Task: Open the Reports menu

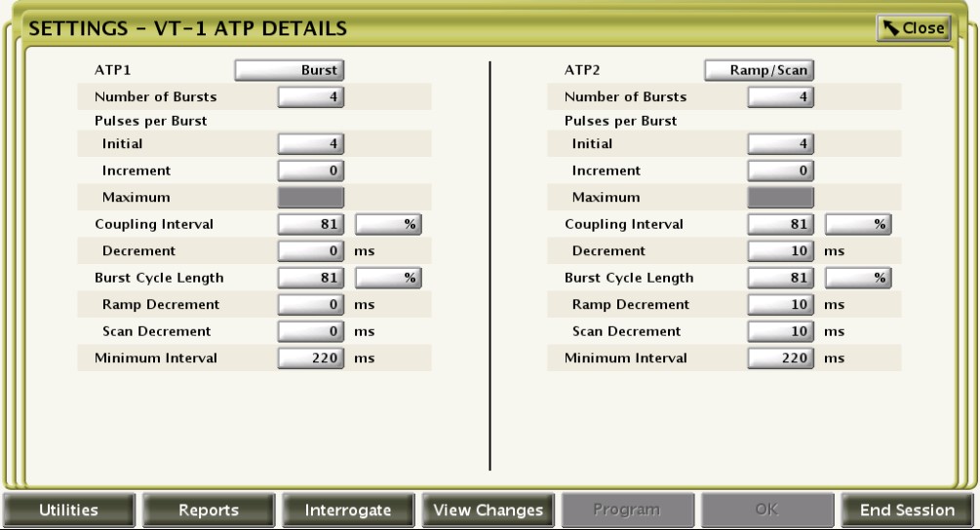Action: 209,510
